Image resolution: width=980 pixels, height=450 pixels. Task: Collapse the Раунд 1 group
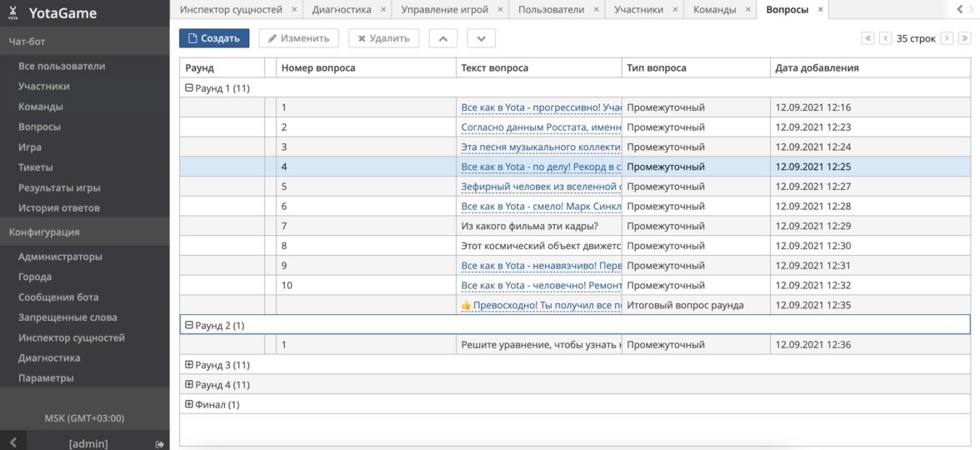(189, 87)
